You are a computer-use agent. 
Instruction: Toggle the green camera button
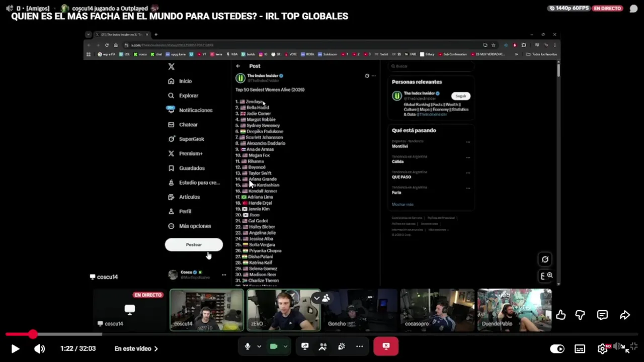274,346
